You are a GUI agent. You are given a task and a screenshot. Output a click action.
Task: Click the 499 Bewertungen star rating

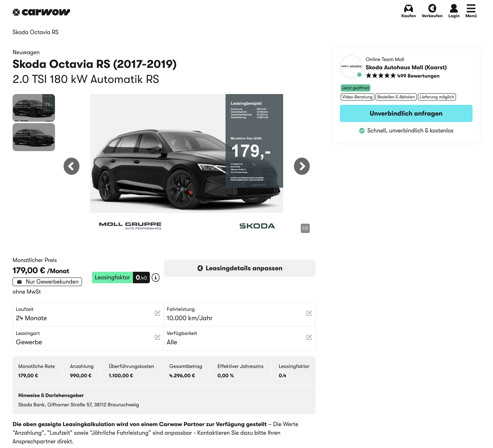coord(402,76)
